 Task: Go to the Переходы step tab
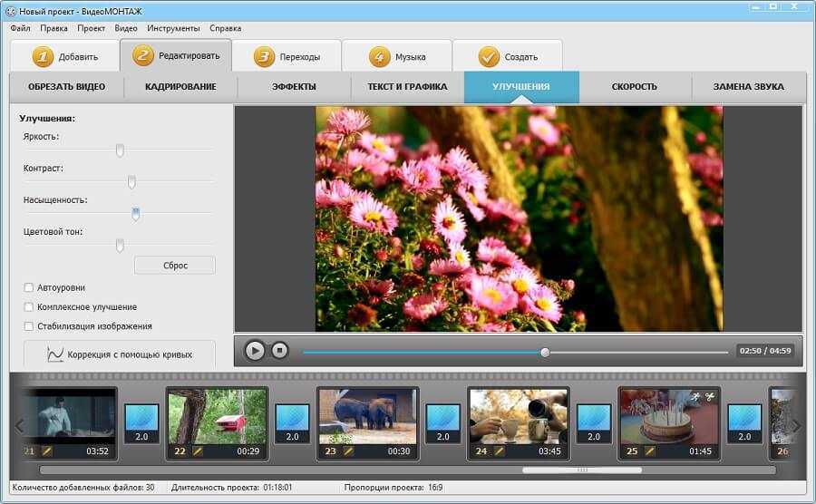[x=287, y=56]
